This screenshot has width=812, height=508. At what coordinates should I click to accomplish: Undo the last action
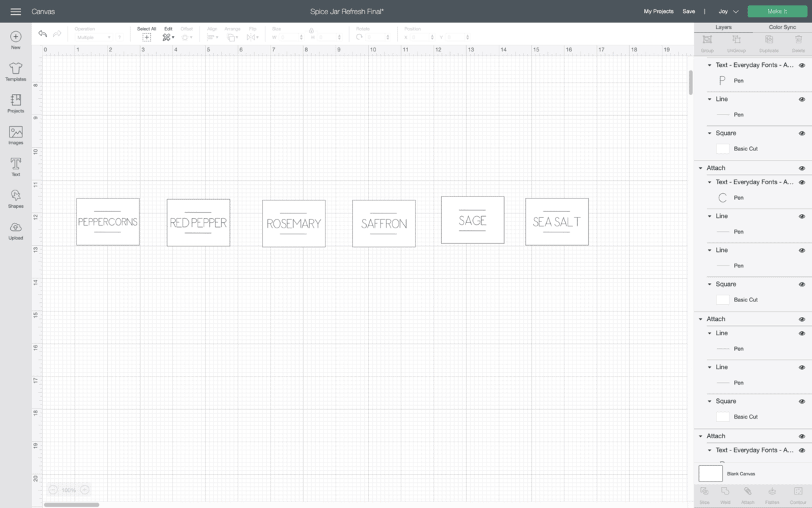pos(43,34)
